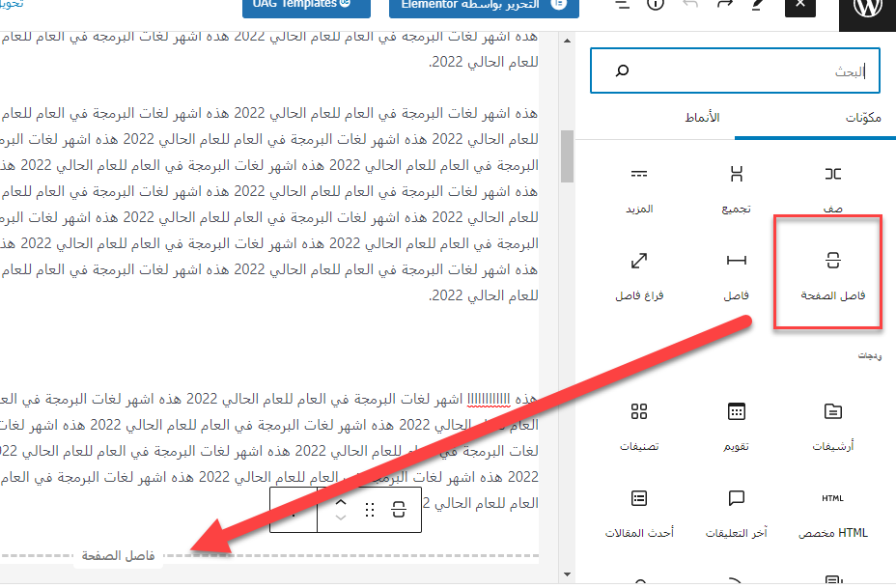Screen dimensions: 896x588
Task: Insert the Categories (تصنيفات) widget
Action: coord(639,424)
